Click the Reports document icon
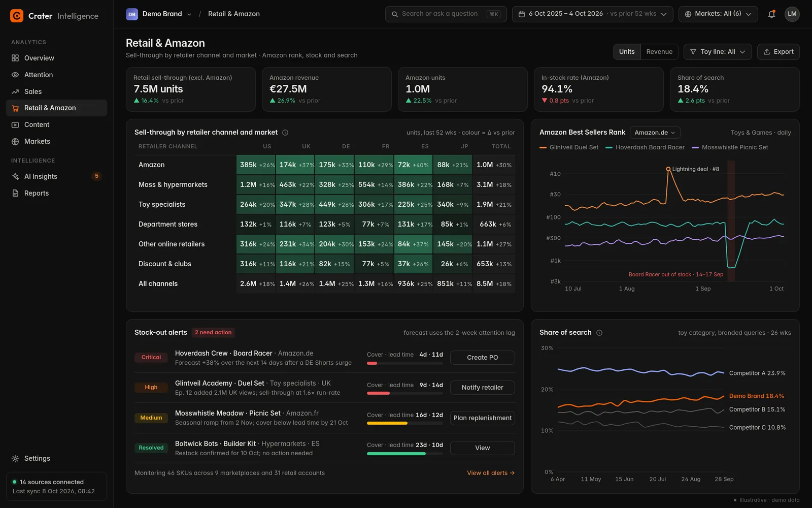Image resolution: width=812 pixels, height=508 pixels. click(15, 193)
